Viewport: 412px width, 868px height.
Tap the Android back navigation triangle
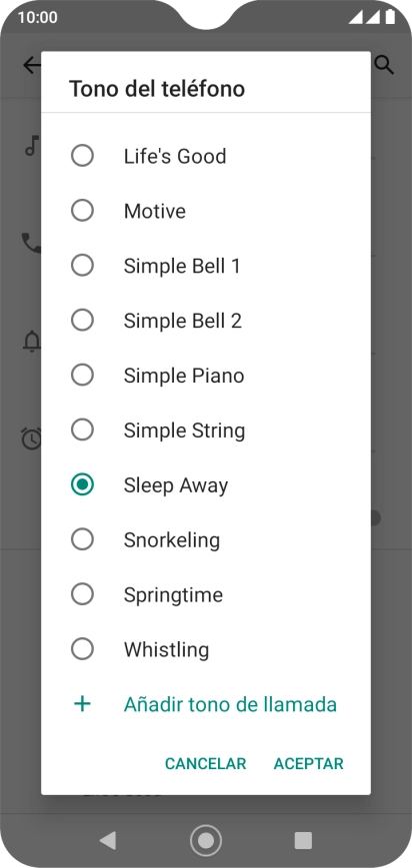point(108,840)
